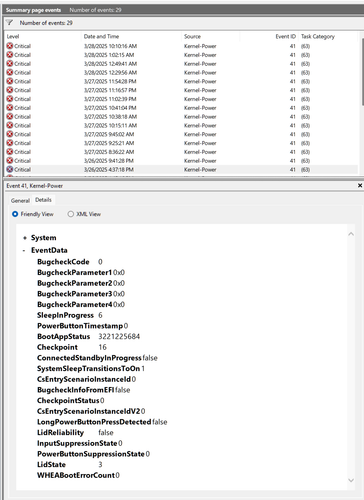This screenshot has width=364, height=500.
Task: Click the Critical icon for the 3/27/2025 9:25:21 AM event
Action: point(10,143)
